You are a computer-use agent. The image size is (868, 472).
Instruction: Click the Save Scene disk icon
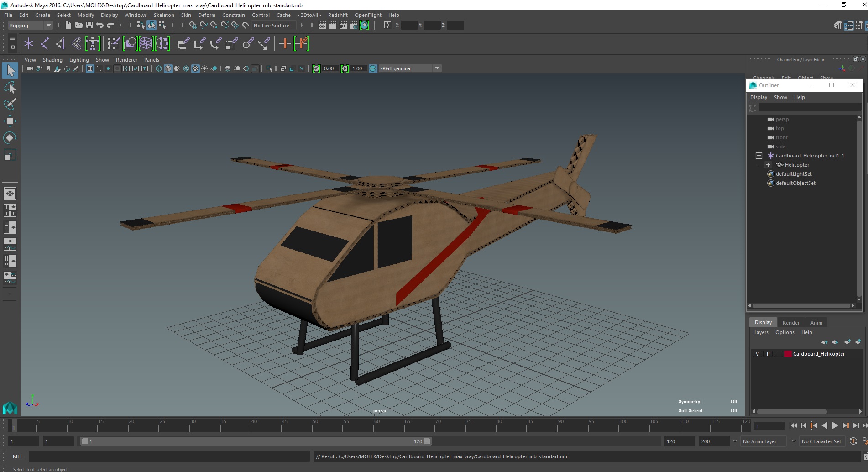[x=89, y=26]
